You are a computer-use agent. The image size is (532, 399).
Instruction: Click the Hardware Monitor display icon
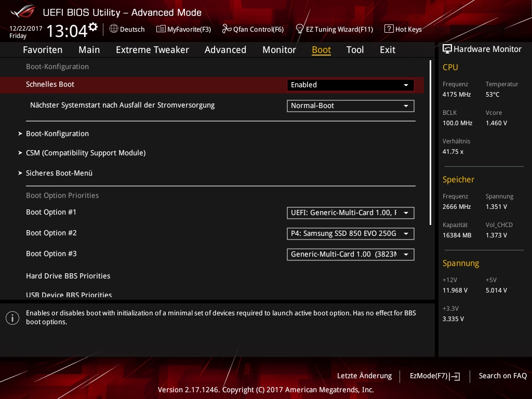pyautogui.click(x=447, y=49)
